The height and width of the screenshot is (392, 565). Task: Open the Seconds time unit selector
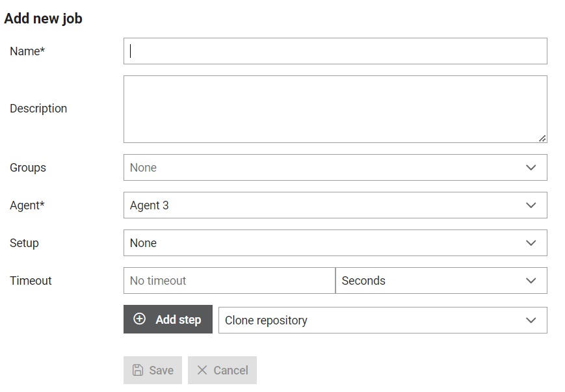(441, 281)
